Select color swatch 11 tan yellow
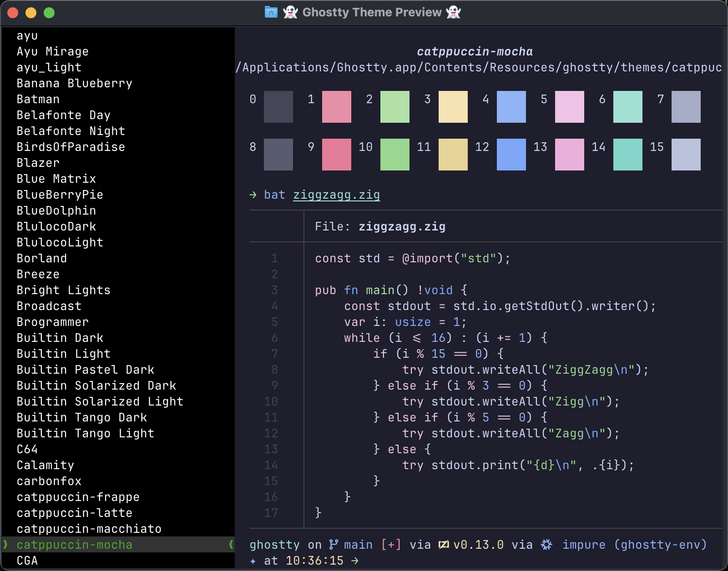This screenshot has height=571, width=728. pos(453,155)
